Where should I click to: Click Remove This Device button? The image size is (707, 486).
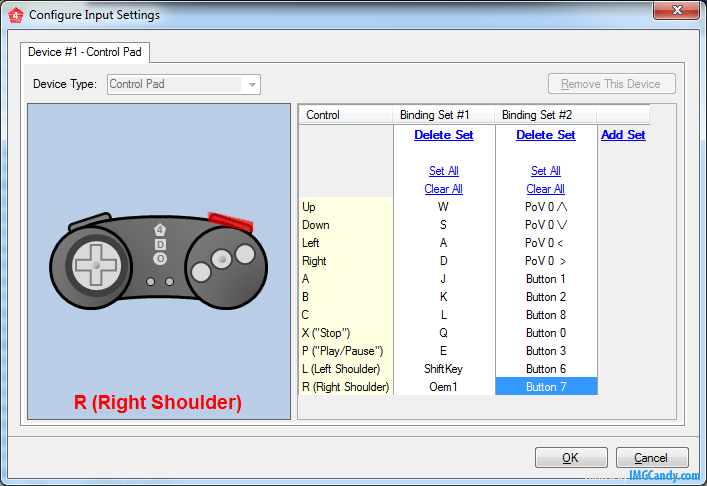tap(611, 84)
